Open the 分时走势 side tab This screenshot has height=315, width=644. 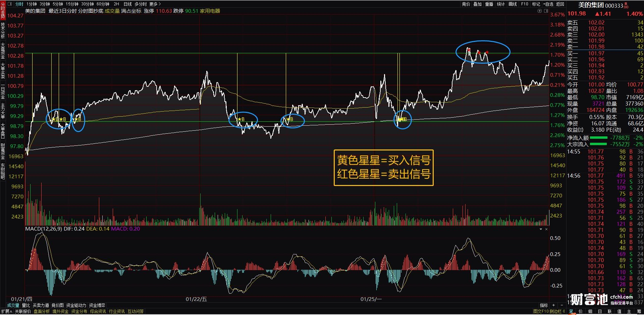[3, 11]
